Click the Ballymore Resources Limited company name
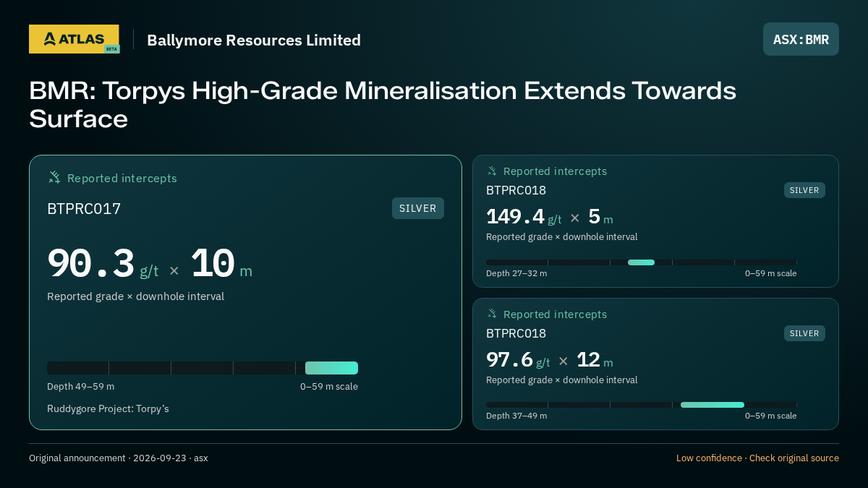868x488 pixels. coord(254,40)
